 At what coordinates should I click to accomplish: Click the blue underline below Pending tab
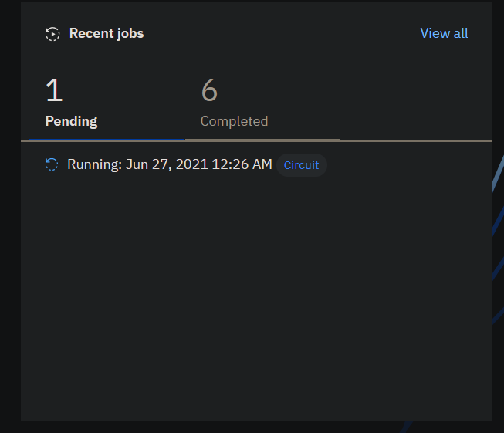coord(107,140)
